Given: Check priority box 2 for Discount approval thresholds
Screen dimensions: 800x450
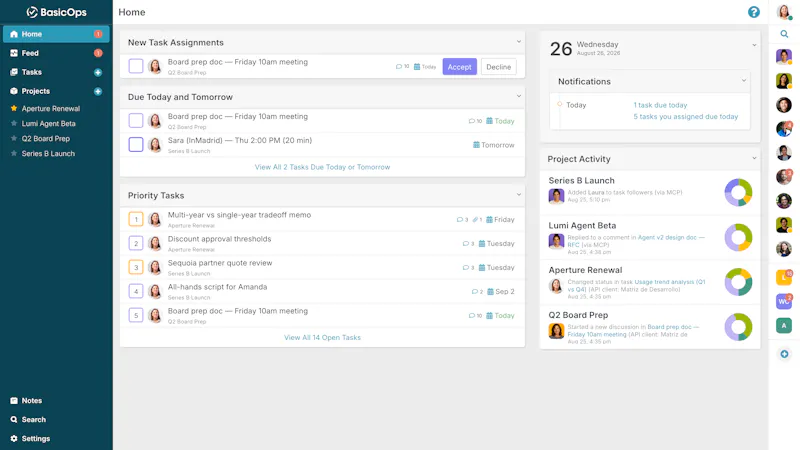Looking at the screenshot, I should (x=136, y=243).
